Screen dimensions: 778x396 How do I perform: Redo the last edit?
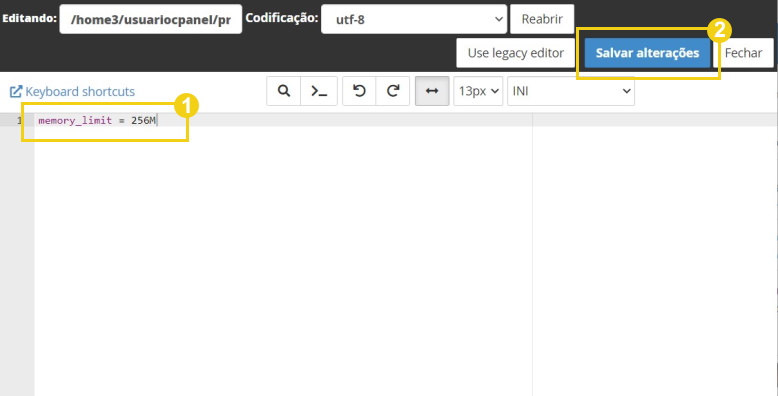click(x=393, y=91)
